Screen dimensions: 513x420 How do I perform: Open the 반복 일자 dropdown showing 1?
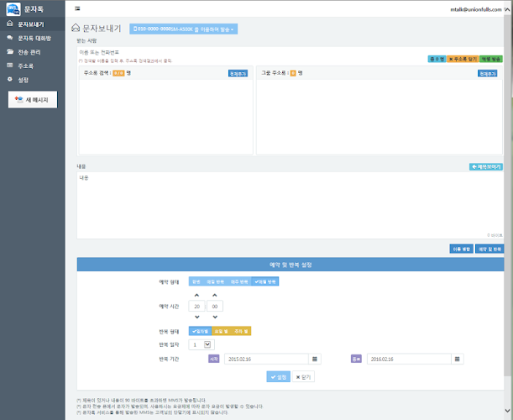point(202,344)
